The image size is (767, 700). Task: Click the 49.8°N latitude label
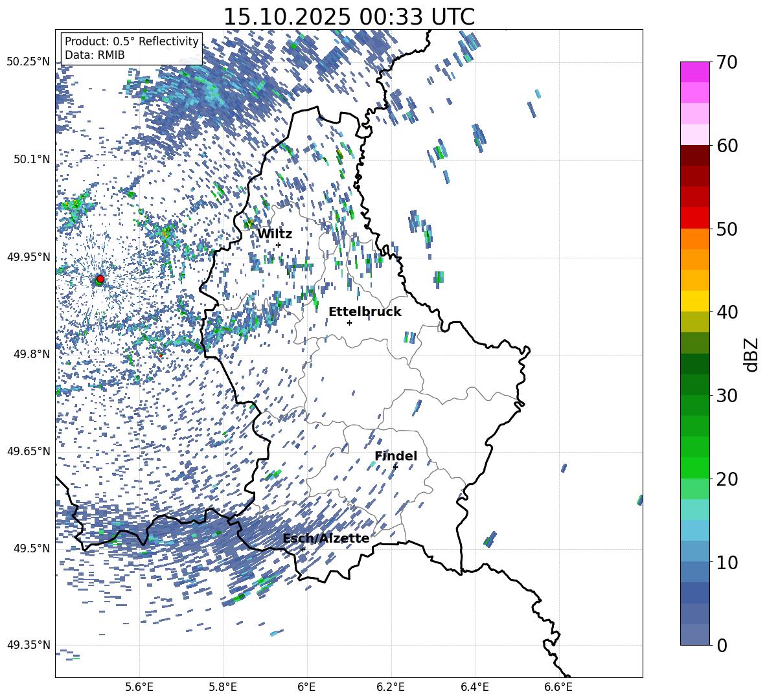[x=32, y=354]
